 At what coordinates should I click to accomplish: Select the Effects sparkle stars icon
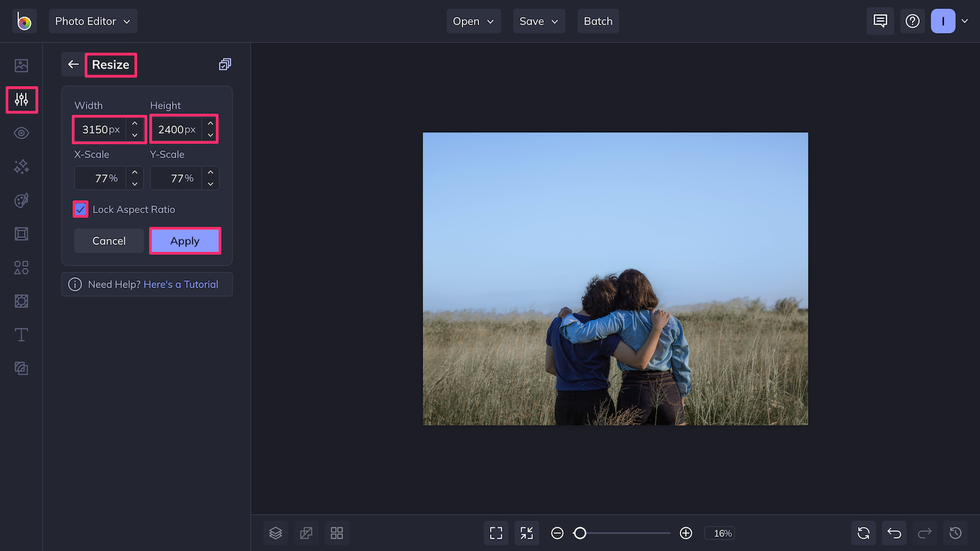coord(21,167)
